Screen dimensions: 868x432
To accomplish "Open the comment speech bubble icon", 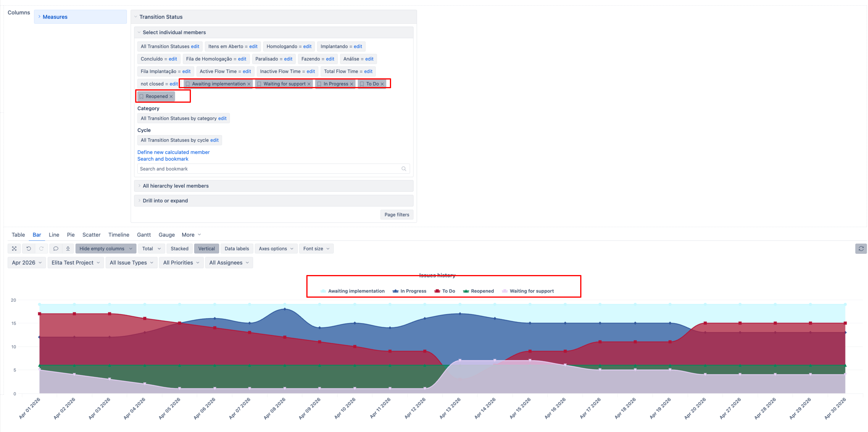I will pos(56,249).
